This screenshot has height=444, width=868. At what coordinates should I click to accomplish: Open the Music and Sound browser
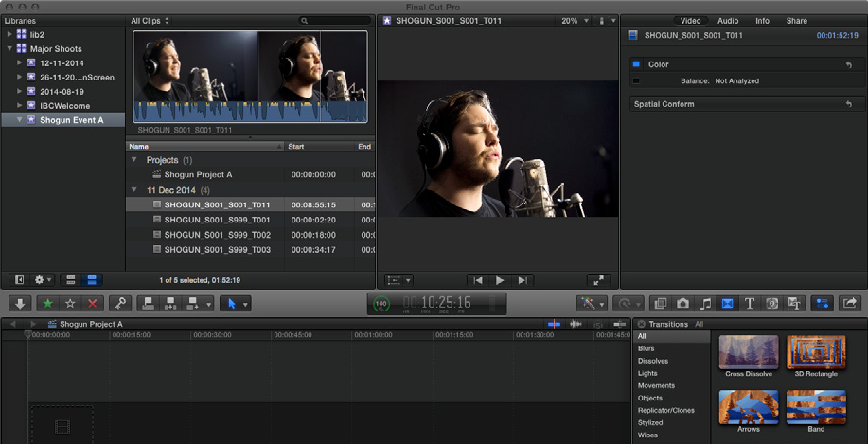(705, 303)
